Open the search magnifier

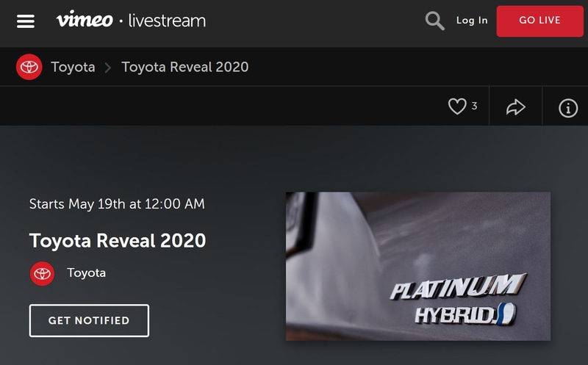(434, 21)
